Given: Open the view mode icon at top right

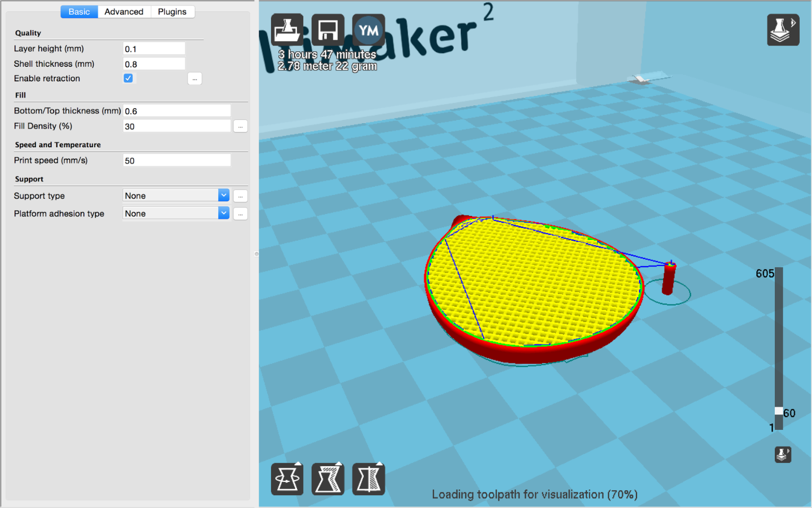Looking at the screenshot, I should point(782,29).
